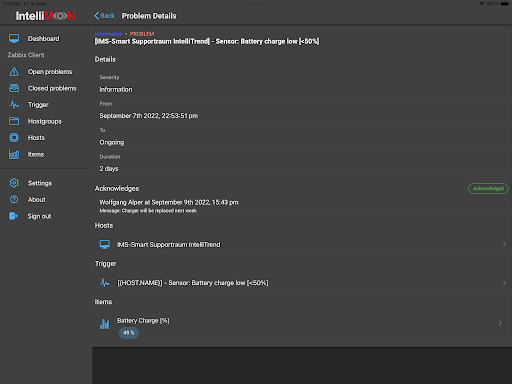Expand Battery Charge item row chevron
This screenshot has width=512, height=384.
point(500,322)
